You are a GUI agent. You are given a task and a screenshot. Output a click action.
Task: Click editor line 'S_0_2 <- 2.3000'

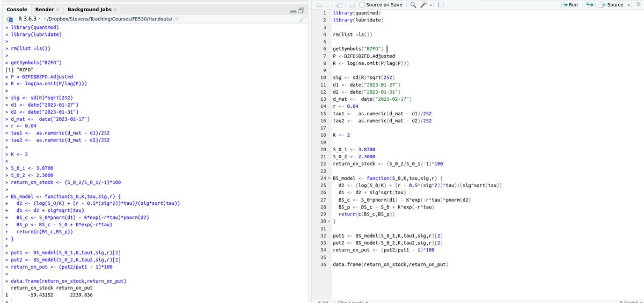(x=354, y=157)
